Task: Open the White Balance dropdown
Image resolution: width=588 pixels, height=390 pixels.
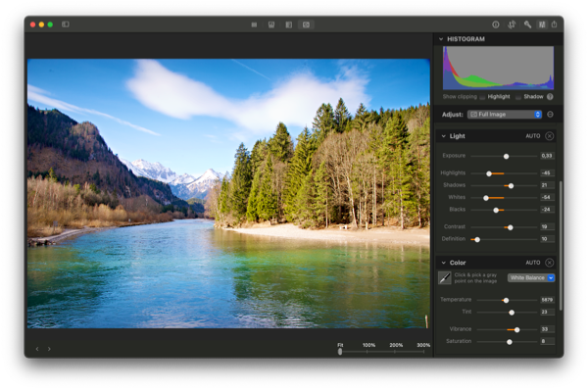Action: (531, 278)
